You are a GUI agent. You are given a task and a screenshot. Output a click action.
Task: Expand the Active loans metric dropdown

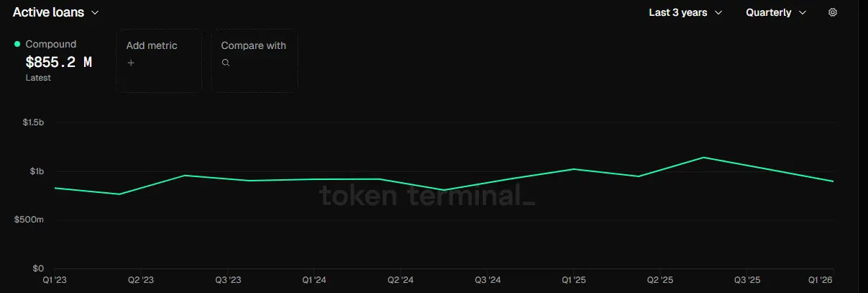pyautogui.click(x=56, y=12)
